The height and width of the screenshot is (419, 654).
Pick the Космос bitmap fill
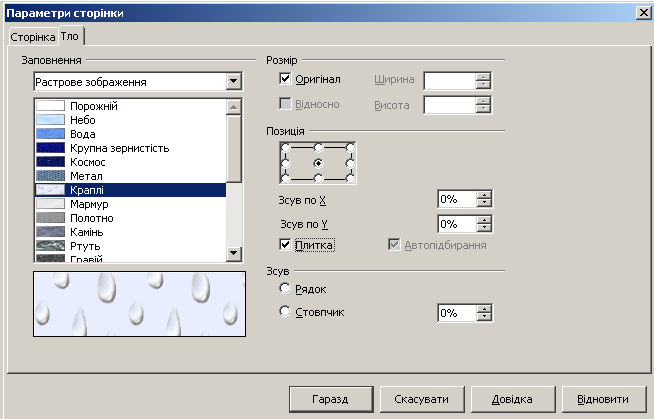131,162
